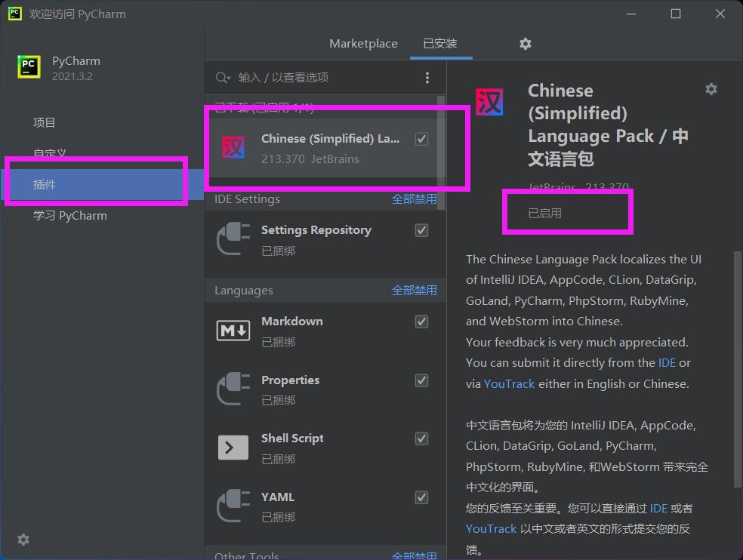Image resolution: width=743 pixels, height=560 pixels.
Task: Open the IDE link in Chinese description
Action: coord(658,509)
